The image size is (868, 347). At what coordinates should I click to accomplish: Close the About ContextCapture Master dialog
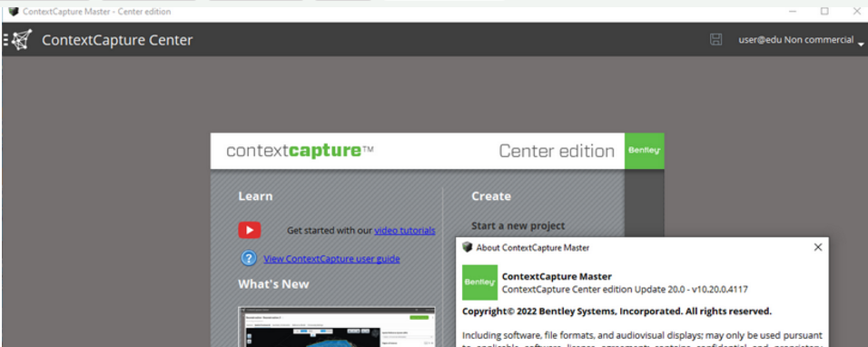tap(818, 247)
